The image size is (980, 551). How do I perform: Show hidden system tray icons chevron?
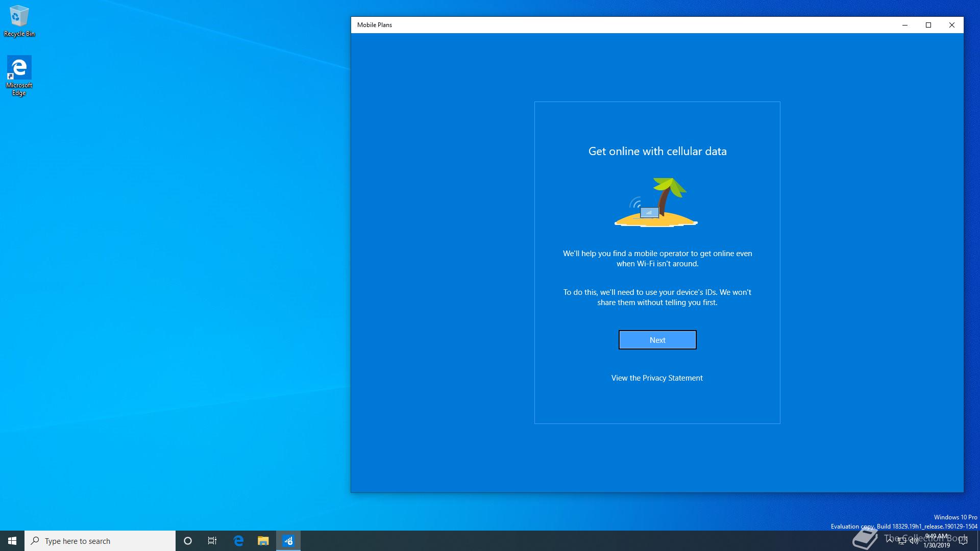[x=889, y=541]
